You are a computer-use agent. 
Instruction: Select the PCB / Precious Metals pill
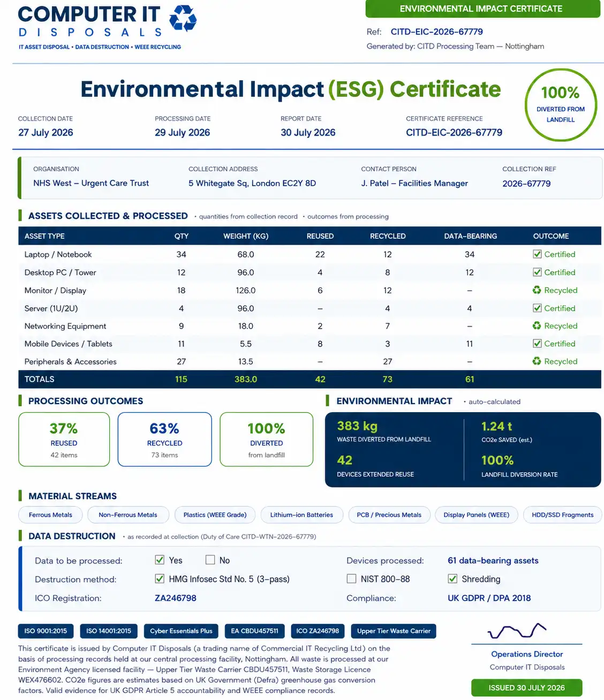pos(389,515)
